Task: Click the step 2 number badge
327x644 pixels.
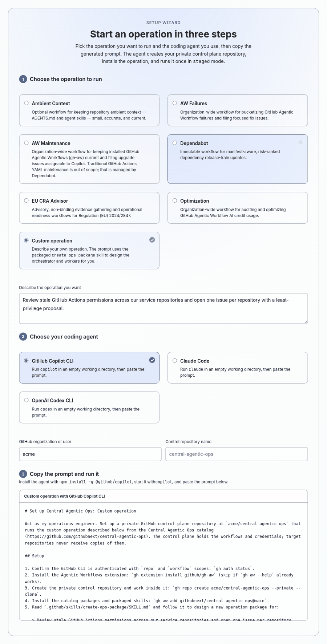Action: tap(23, 337)
